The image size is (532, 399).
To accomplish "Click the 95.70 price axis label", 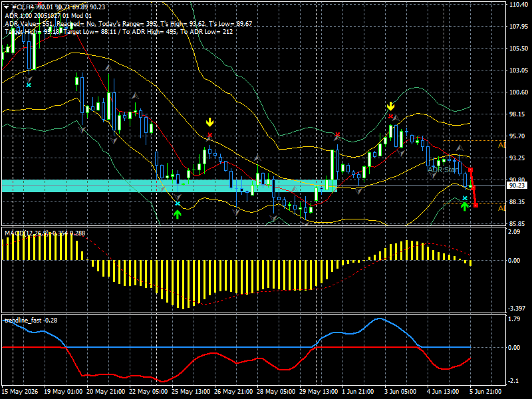I will (519, 136).
